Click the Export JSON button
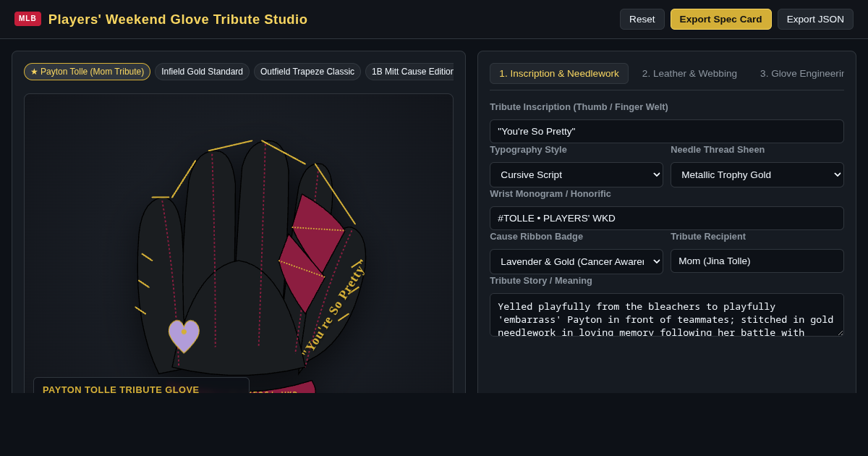This screenshot has width=868, height=456. click(815, 19)
